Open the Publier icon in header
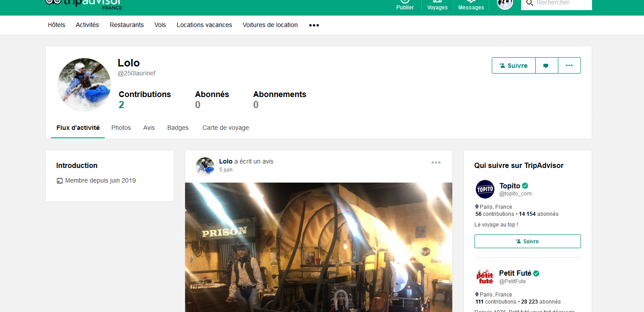The height and width of the screenshot is (312, 644). 405,4
